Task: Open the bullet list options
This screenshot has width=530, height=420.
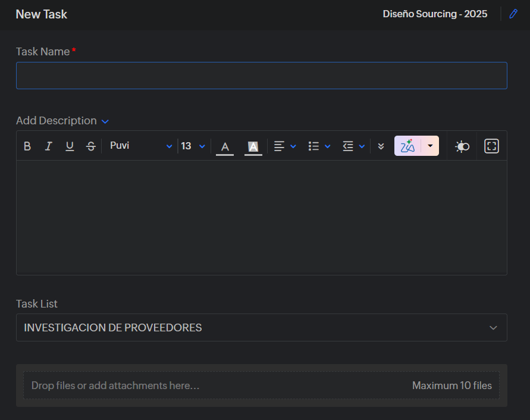Action: click(319, 146)
